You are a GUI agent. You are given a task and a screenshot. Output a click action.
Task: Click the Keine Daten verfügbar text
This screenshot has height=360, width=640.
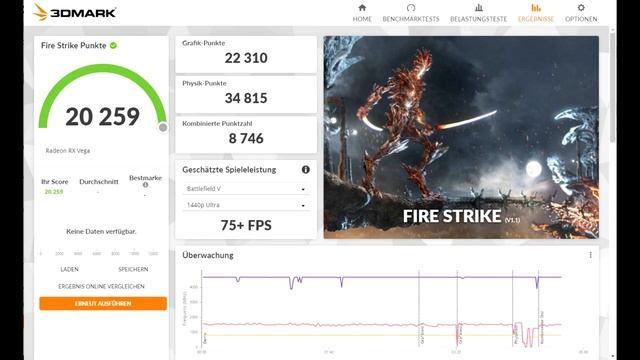[x=101, y=231]
